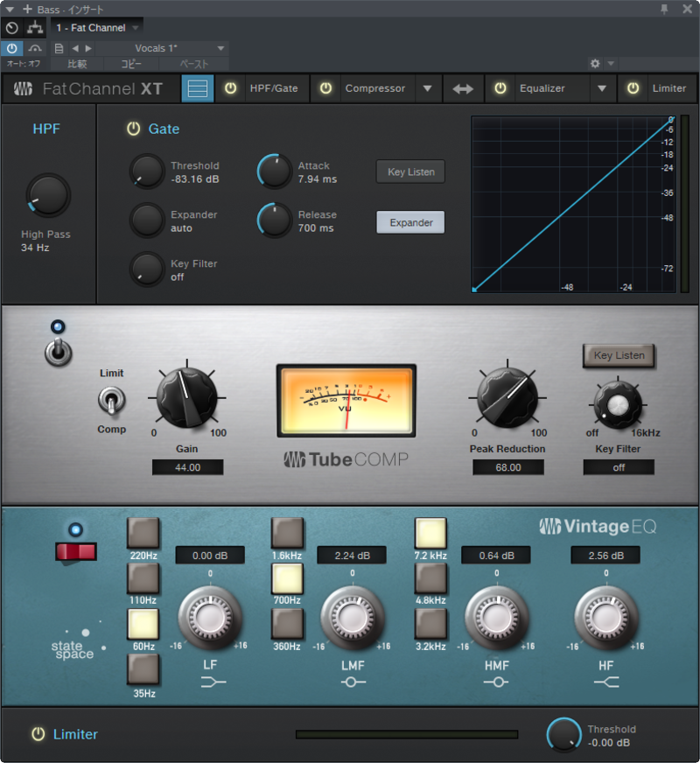Select the 4.8kHz HMF frequency button
The height and width of the screenshot is (763, 700).
click(x=430, y=578)
